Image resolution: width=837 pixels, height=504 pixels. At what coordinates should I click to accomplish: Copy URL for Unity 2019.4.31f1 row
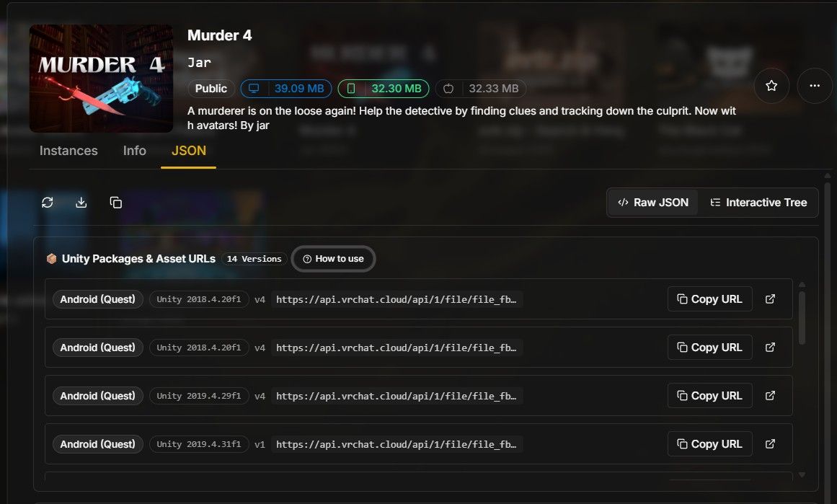coord(709,444)
